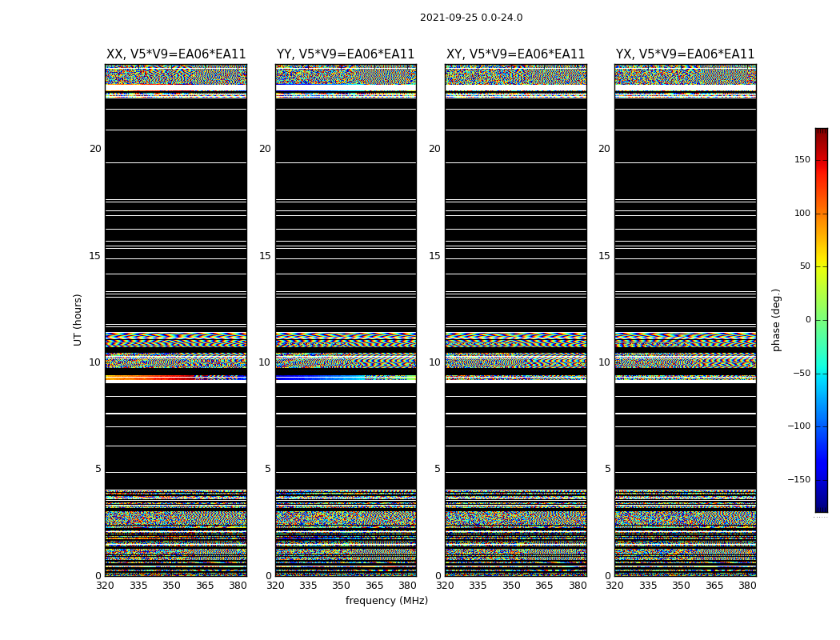This screenshot has height=640, width=840.
Task: Select the frequency (MHz) axis label
Action: (x=386, y=601)
